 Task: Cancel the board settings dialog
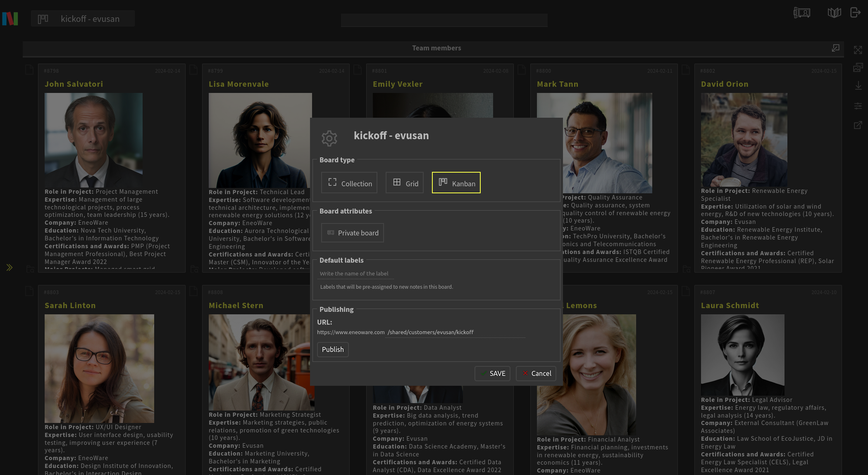tap(536, 374)
